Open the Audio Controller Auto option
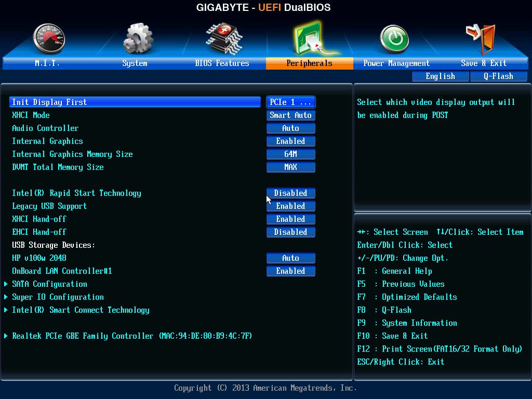This screenshot has width=532, height=399. click(291, 128)
